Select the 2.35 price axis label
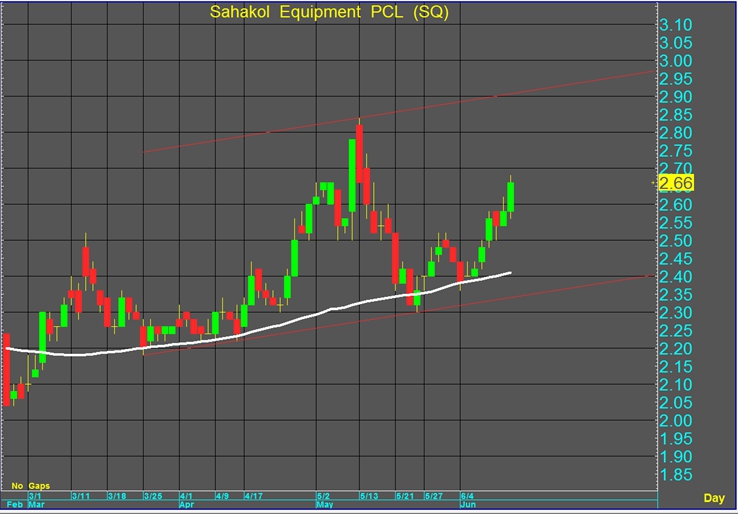 point(676,295)
